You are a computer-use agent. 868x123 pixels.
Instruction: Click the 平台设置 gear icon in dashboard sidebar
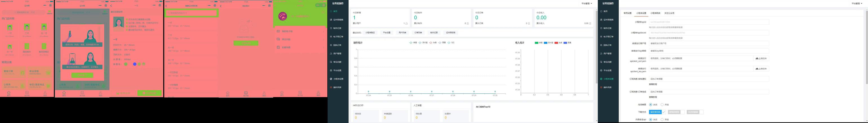pos(331,70)
